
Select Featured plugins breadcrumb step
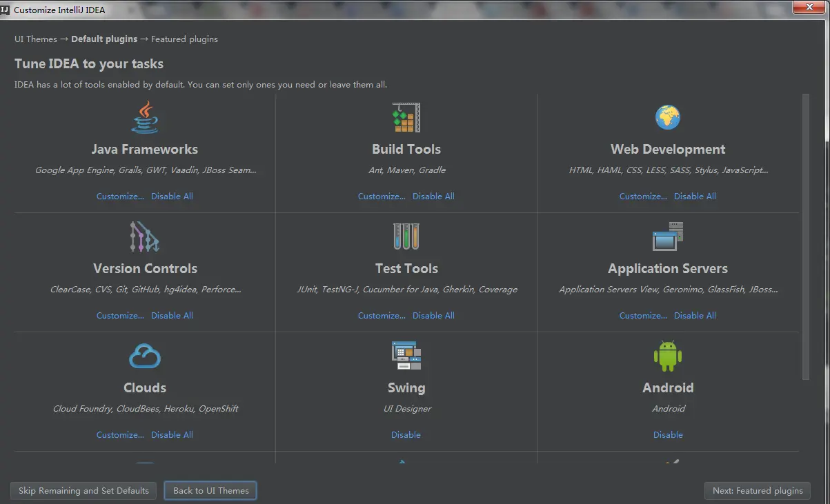click(184, 39)
